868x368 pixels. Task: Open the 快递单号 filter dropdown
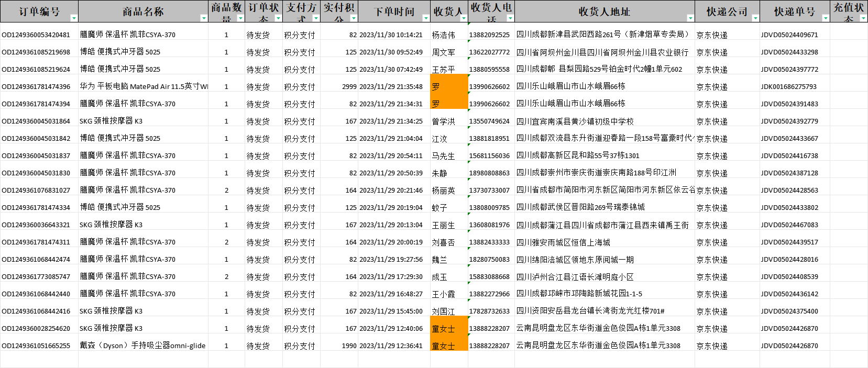826,18
